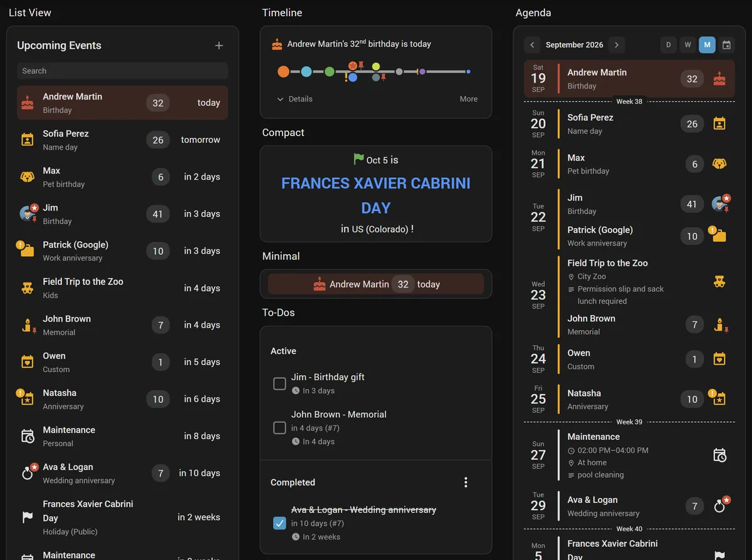Click Jim's avatar in Agenda panel
The height and width of the screenshot is (560, 752).
click(719, 204)
